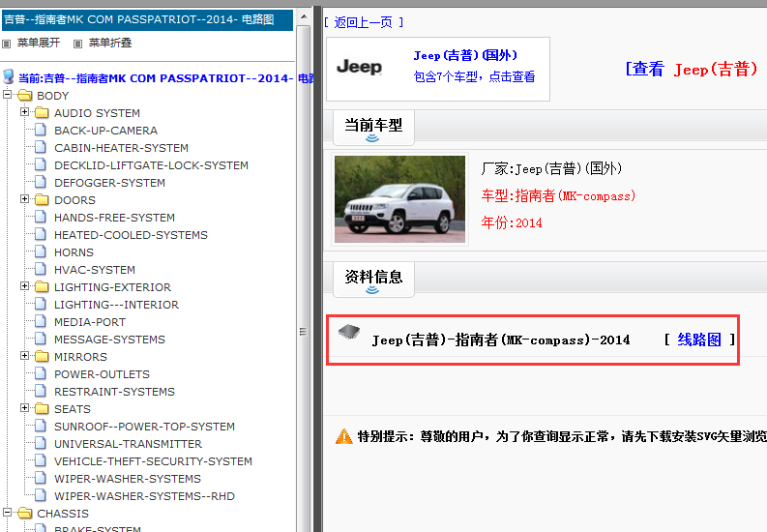Open LIGHTING---INTERIOR tree item

116,305
